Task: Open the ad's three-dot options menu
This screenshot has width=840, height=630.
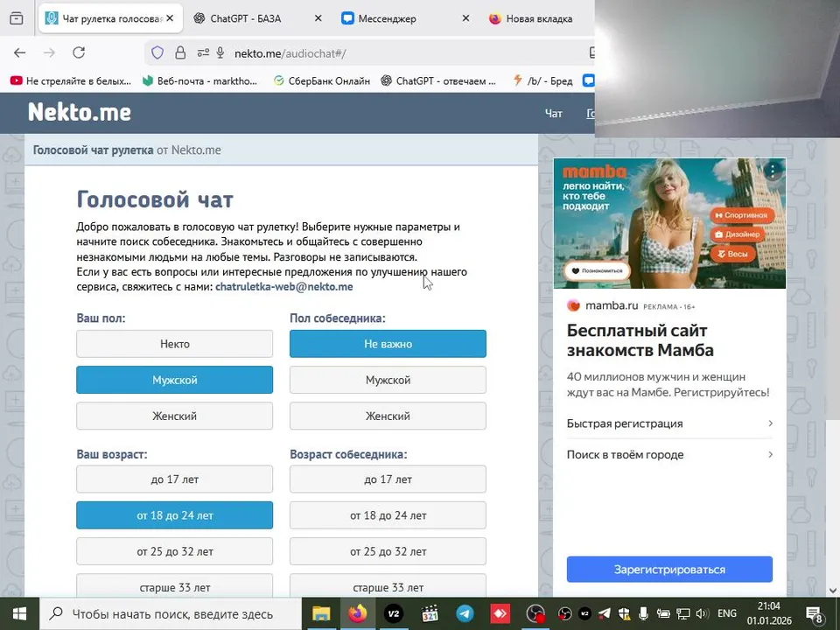Action: pyautogui.click(x=773, y=171)
